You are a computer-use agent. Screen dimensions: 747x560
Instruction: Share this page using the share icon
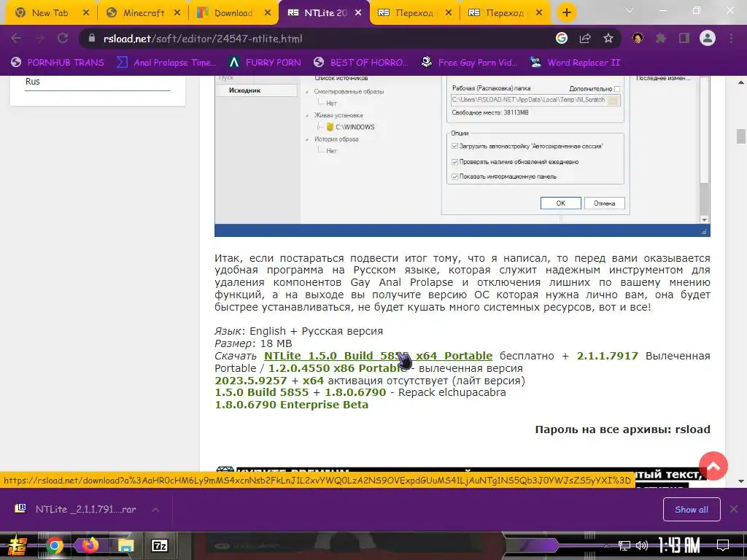pos(585,39)
